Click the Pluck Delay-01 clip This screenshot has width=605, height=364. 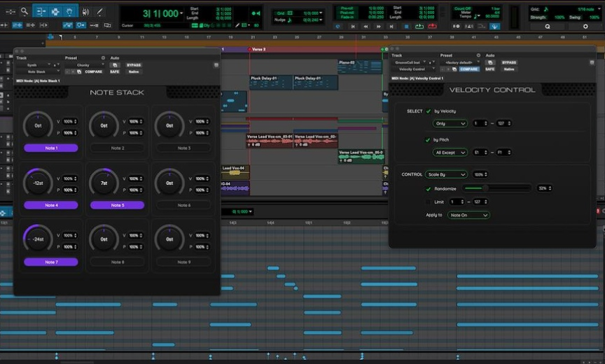tap(271, 83)
